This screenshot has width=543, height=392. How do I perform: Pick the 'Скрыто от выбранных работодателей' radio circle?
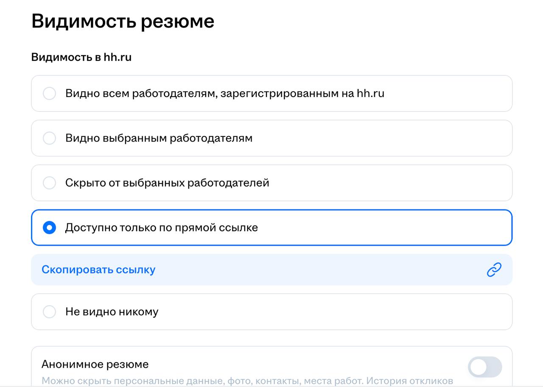point(49,183)
